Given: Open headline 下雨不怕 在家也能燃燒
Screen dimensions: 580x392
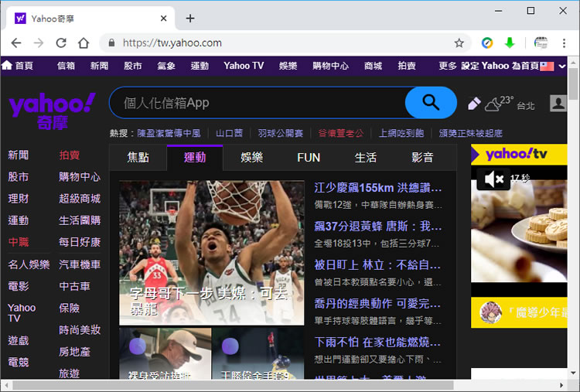Looking at the screenshot, I should point(377,342).
